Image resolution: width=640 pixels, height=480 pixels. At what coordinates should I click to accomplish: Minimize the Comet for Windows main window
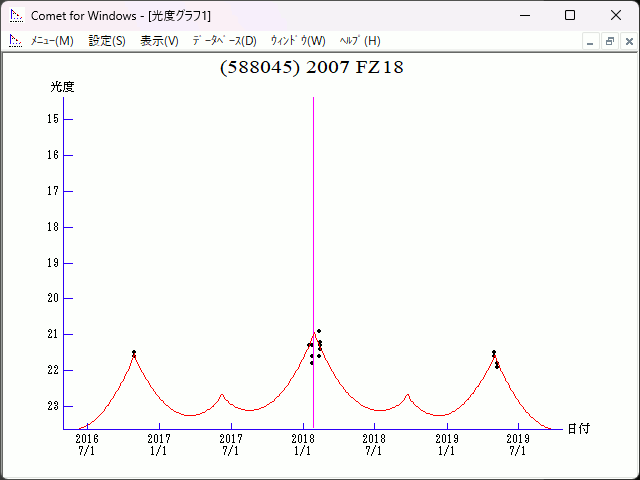(x=524, y=16)
